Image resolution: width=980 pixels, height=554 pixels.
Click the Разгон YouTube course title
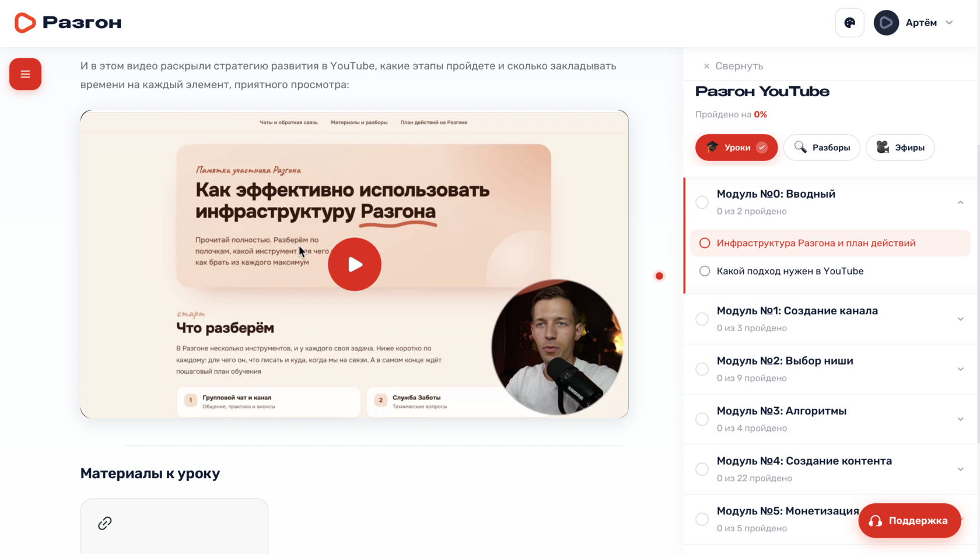[x=762, y=92]
